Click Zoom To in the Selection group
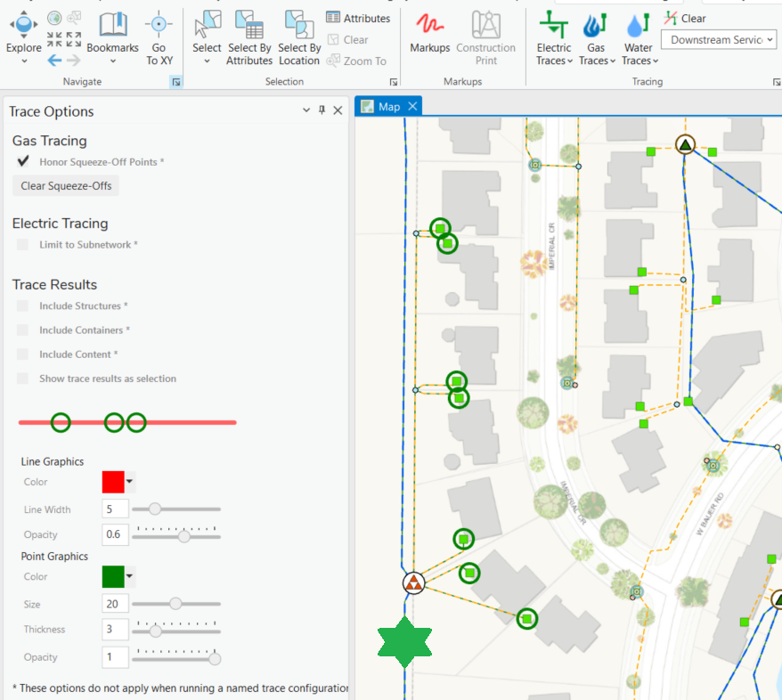 click(x=357, y=61)
